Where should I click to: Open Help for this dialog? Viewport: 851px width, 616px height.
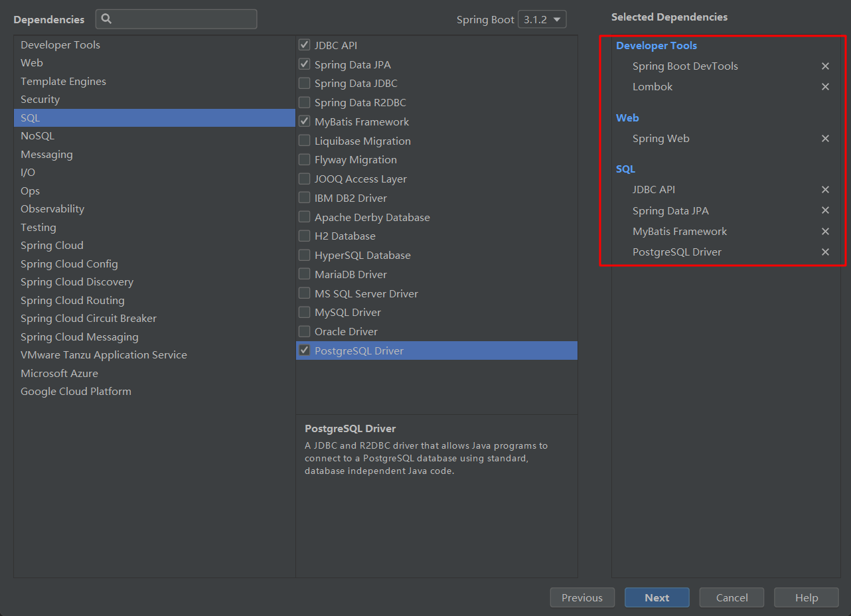[807, 597]
